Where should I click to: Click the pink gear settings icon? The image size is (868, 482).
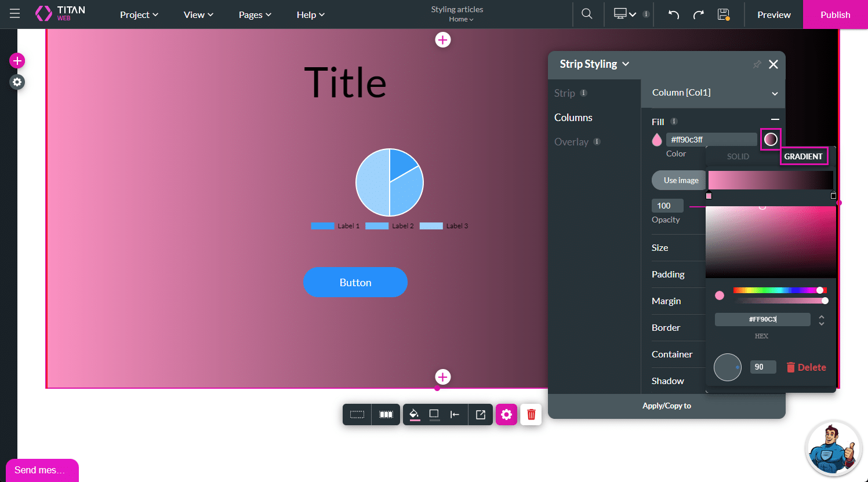tap(506, 414)
